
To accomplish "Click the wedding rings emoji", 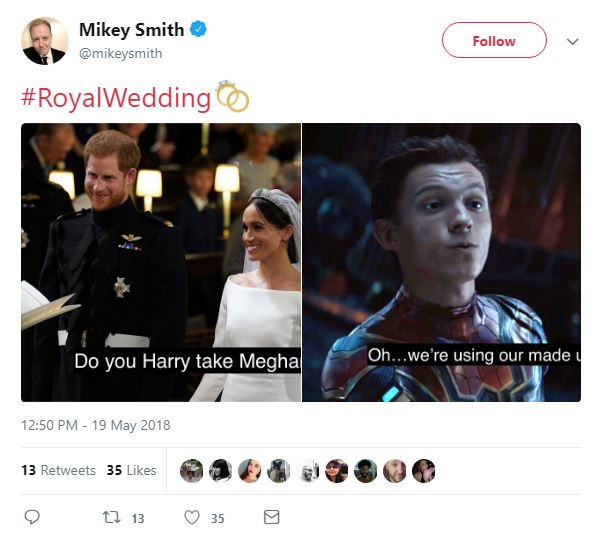I will pyautogui.click(x=232, y=98).
